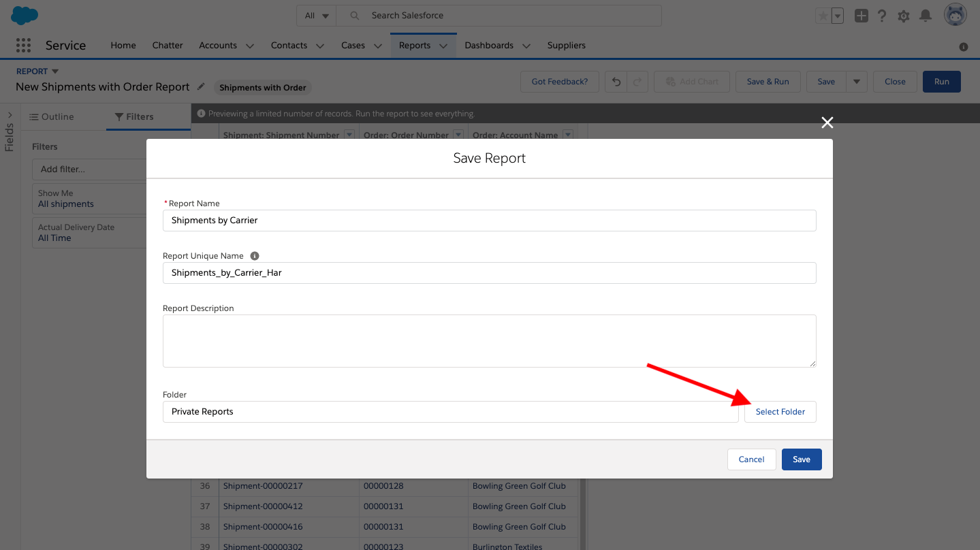
Task: Click the Global Actions plus icon
Action: point(862,16)
